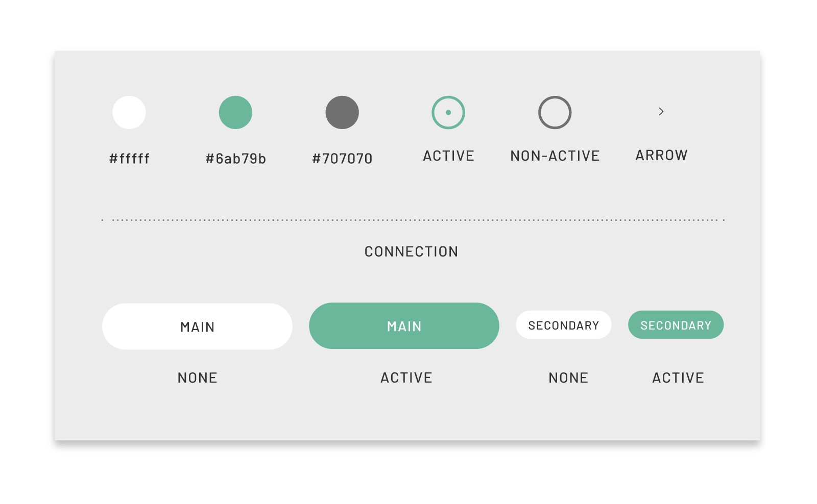The width and height of the screenshot is (817, 504).
Task: Click the green MAIN button
Action: [404, 326]
